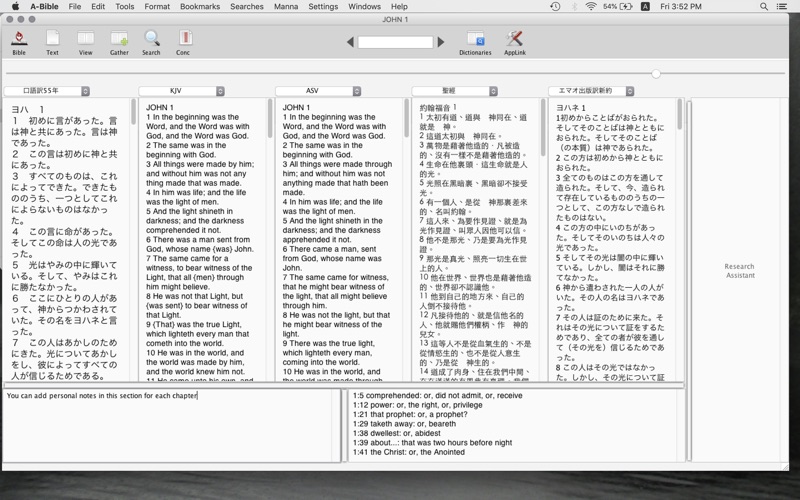Open the Apple menu
This screenshot has width=800, height=500.
click(15, 7)
